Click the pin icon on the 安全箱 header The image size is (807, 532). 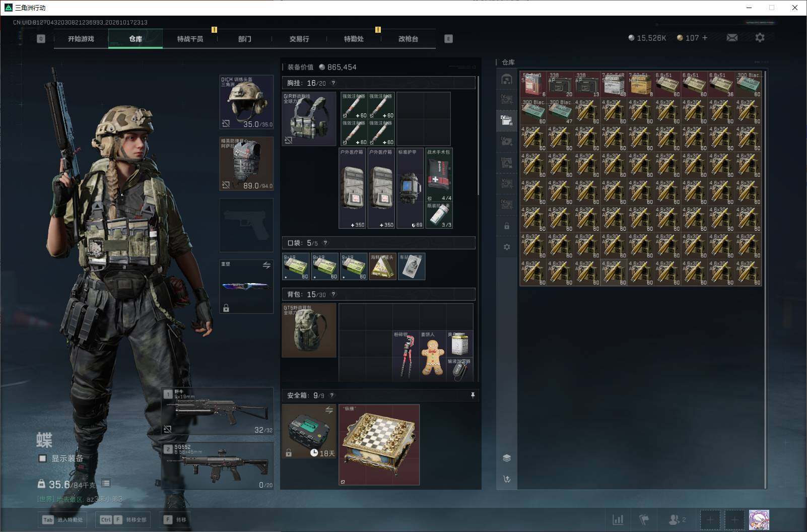coord(473,395)
